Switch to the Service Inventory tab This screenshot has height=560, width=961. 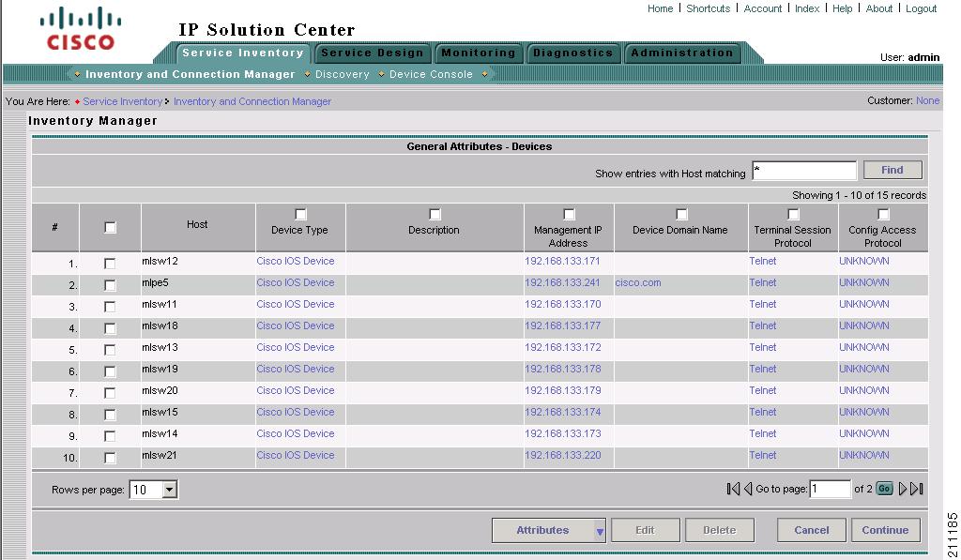pos(243,53)
